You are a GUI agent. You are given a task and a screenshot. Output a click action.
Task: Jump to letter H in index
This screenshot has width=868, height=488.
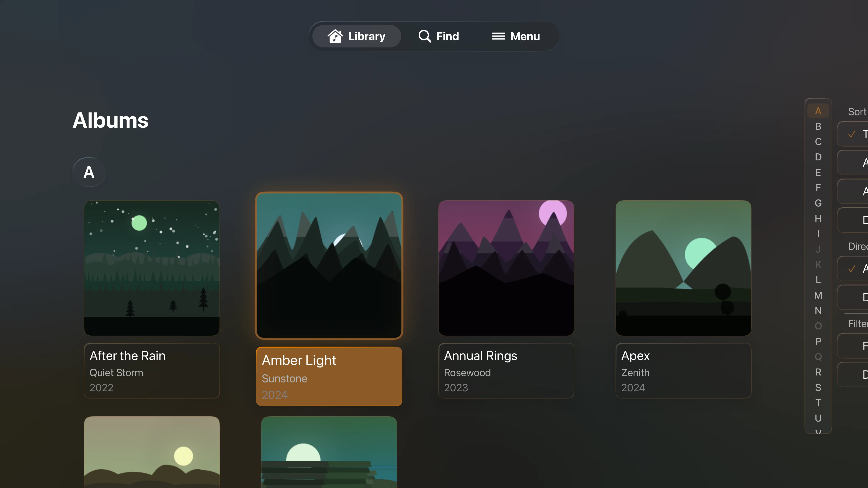tap(818, 218)
